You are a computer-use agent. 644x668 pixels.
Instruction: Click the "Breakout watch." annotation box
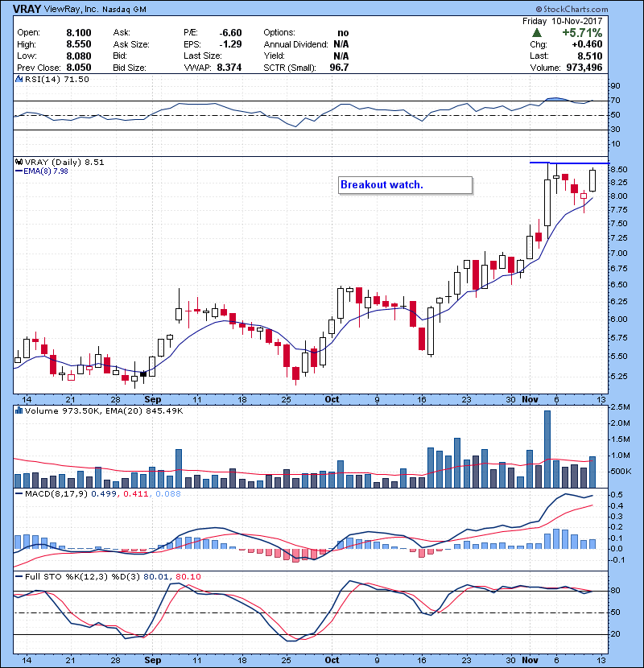pos(406,185)
